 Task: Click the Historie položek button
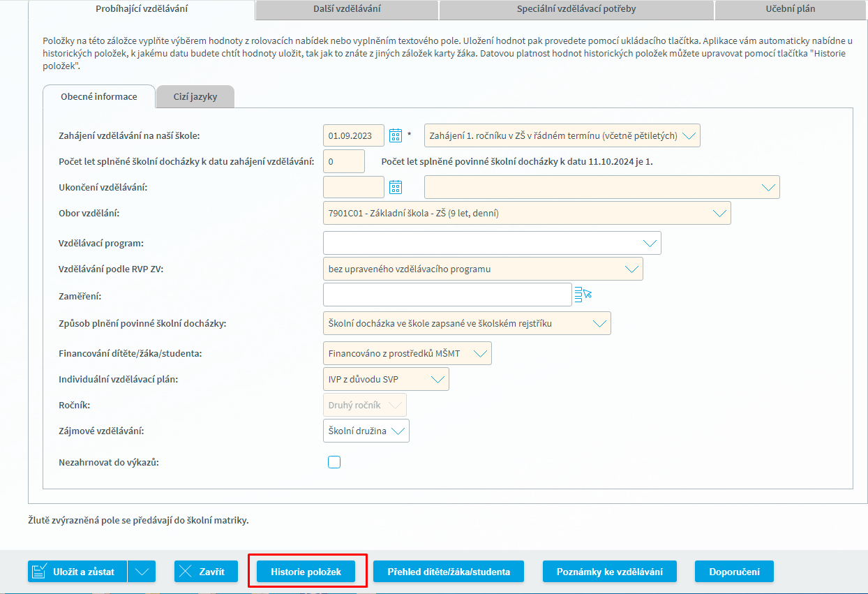tap(306, 572)
